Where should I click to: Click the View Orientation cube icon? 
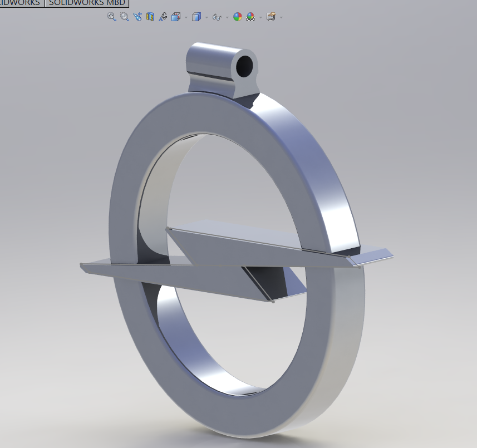click(x=176, y=17)
